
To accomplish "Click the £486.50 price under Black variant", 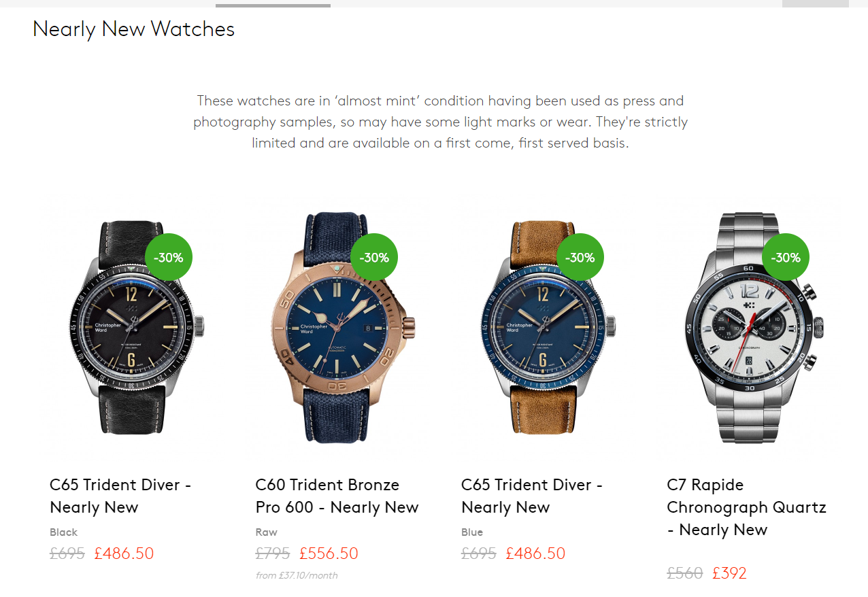I will pos(124,553).
